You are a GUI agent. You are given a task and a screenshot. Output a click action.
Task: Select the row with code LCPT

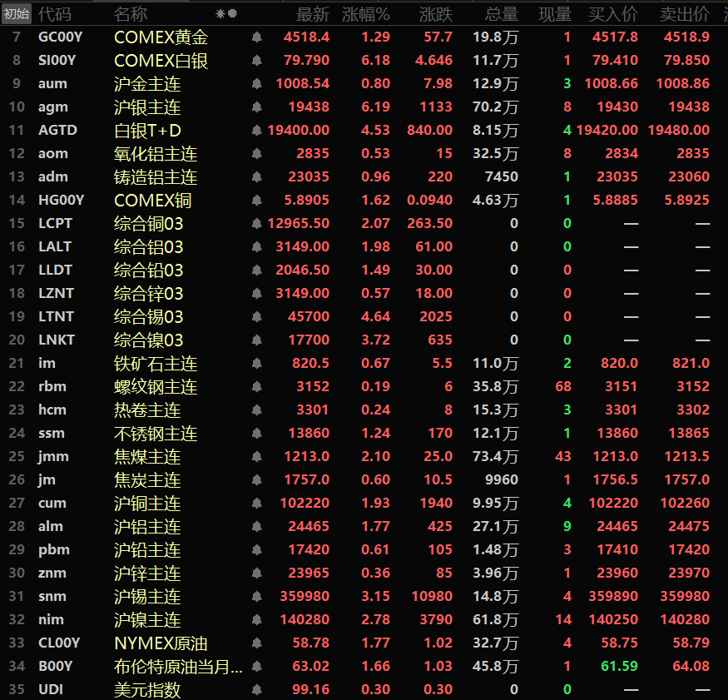pyautogui.click(x=55, y=224)
